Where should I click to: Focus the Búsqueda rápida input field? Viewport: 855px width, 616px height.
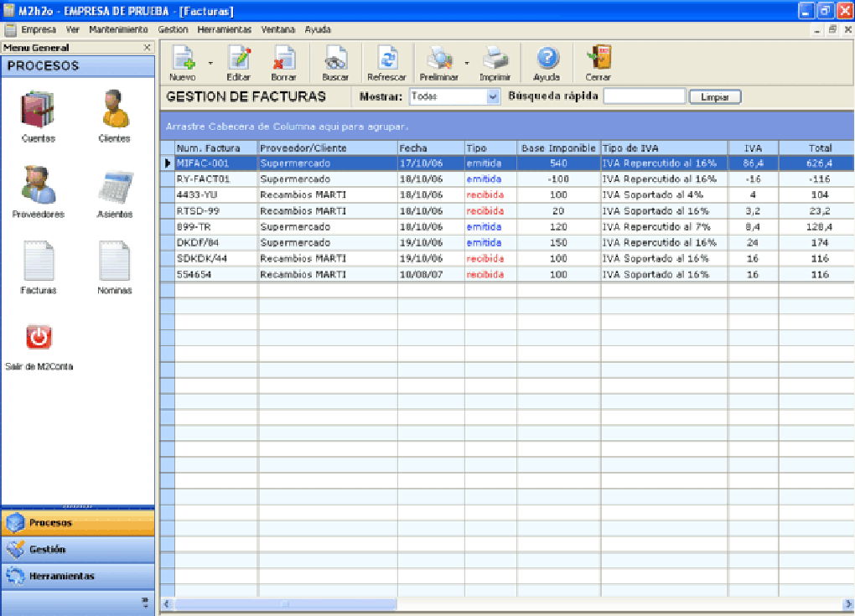pyautogui.click(x=645, y=96)
